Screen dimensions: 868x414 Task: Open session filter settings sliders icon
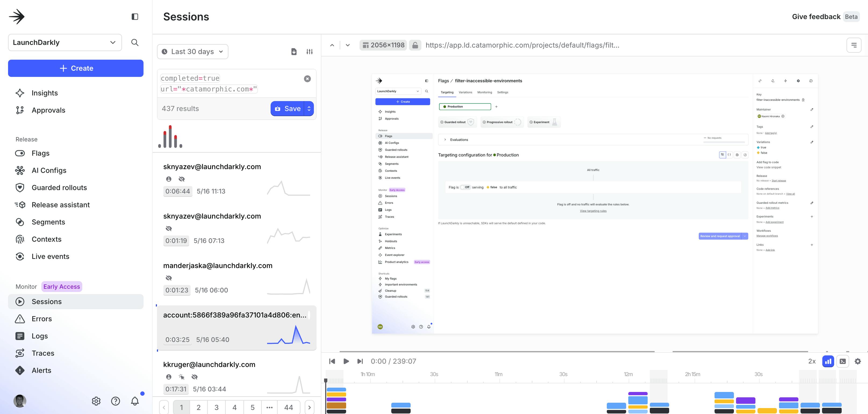[309, 52]
